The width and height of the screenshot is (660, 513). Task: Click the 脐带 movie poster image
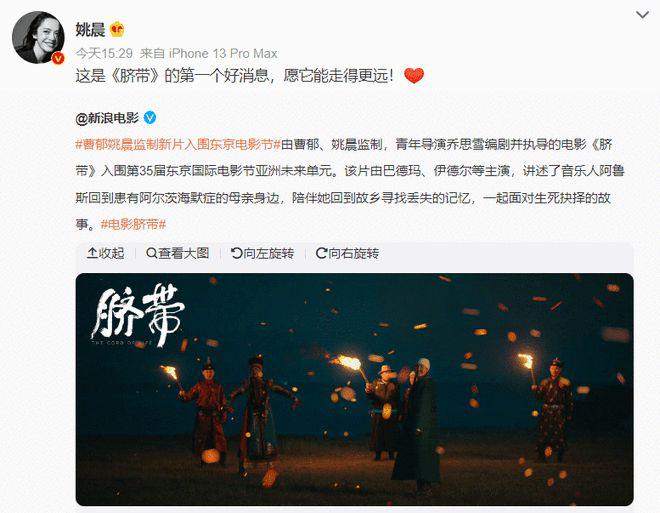click(354, 389)
